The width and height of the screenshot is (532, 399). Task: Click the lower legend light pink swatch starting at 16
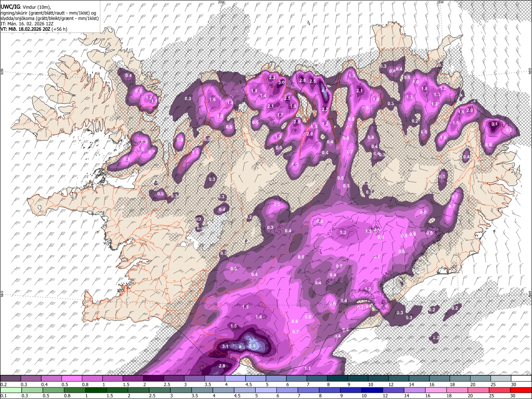(436, 390)
